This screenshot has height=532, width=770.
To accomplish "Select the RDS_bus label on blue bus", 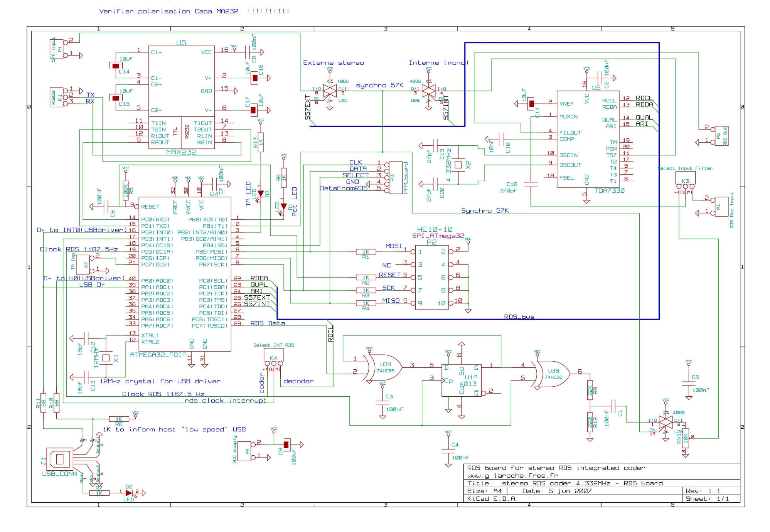I will point(519,317).
